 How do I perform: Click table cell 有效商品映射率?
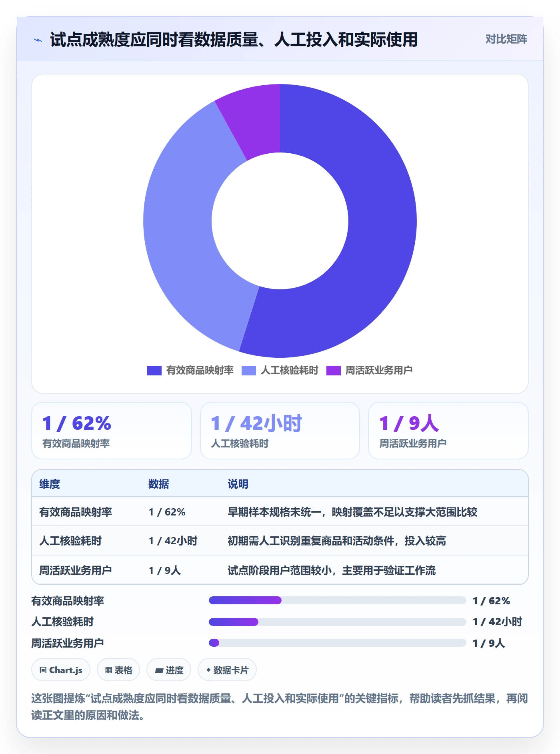pos(76,512)
